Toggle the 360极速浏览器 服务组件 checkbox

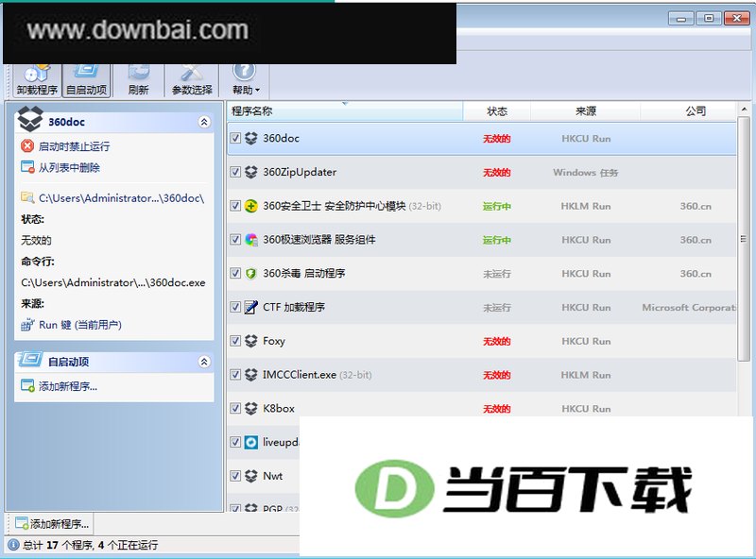point(235,240)
